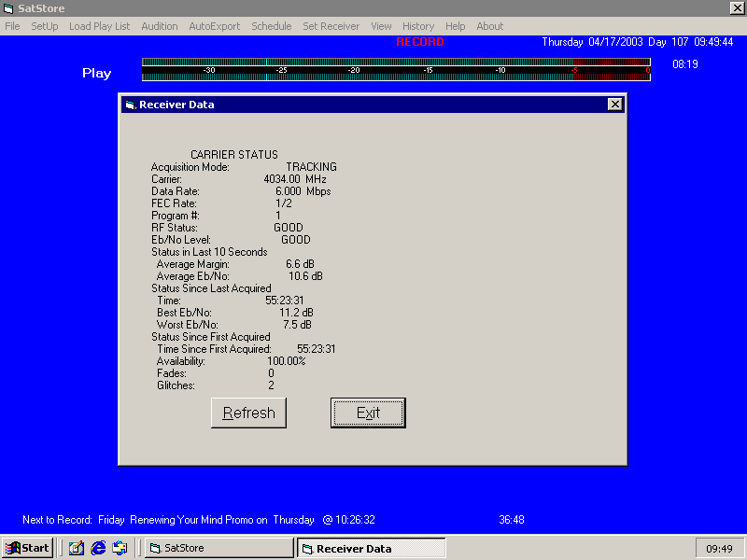Click the Availability 100.00% value
Image resolution: width=747 pixels, height=560 pixels.
click(x=287, y=361)
